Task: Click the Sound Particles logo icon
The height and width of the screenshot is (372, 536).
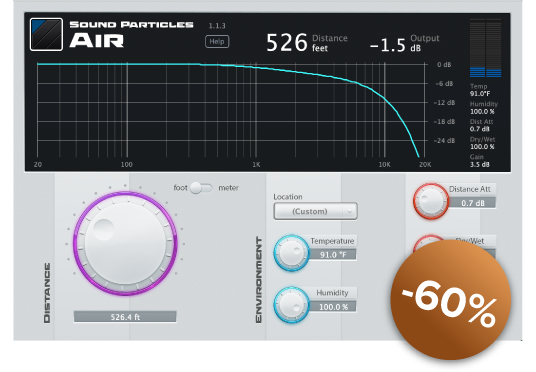Action: [x=46, y=35]
